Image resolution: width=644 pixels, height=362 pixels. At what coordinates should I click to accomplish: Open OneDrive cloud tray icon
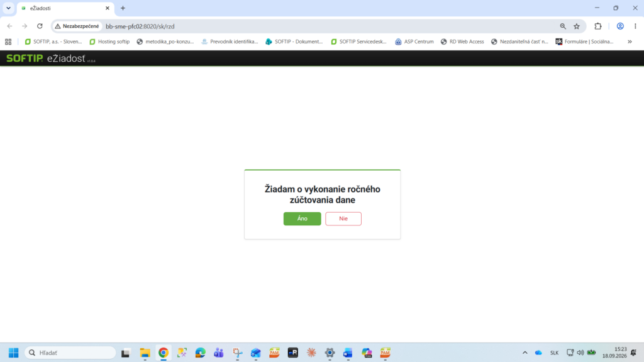click(x=538, y=353)
